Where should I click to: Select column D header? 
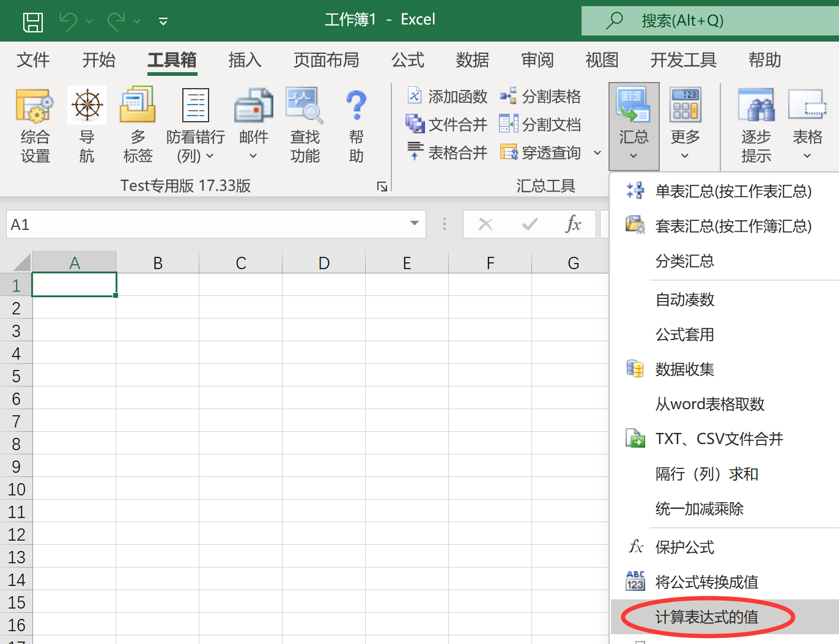pyautogui.click(x=323, y=263)
